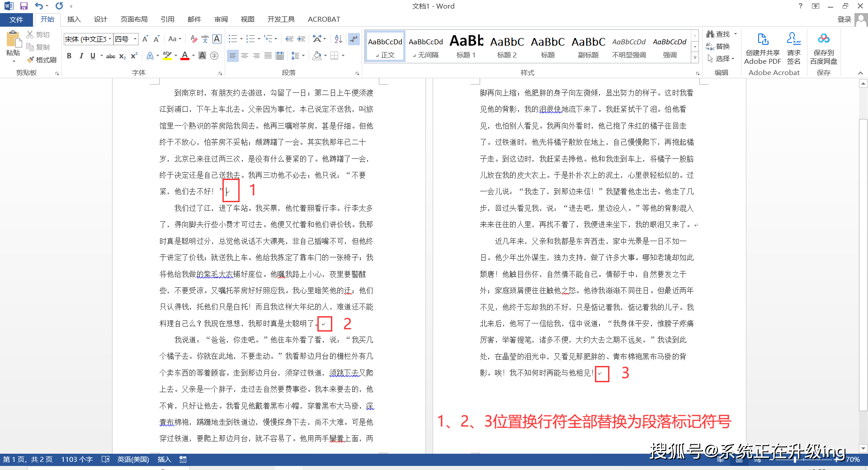Viewport: 868px width, 470px height.
Task: Apply the 不明显强调 style
Action: click(629, 47)
